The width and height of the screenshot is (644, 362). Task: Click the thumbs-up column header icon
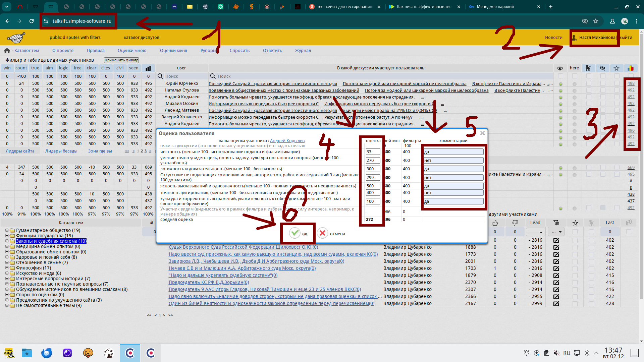pos(495,223)
